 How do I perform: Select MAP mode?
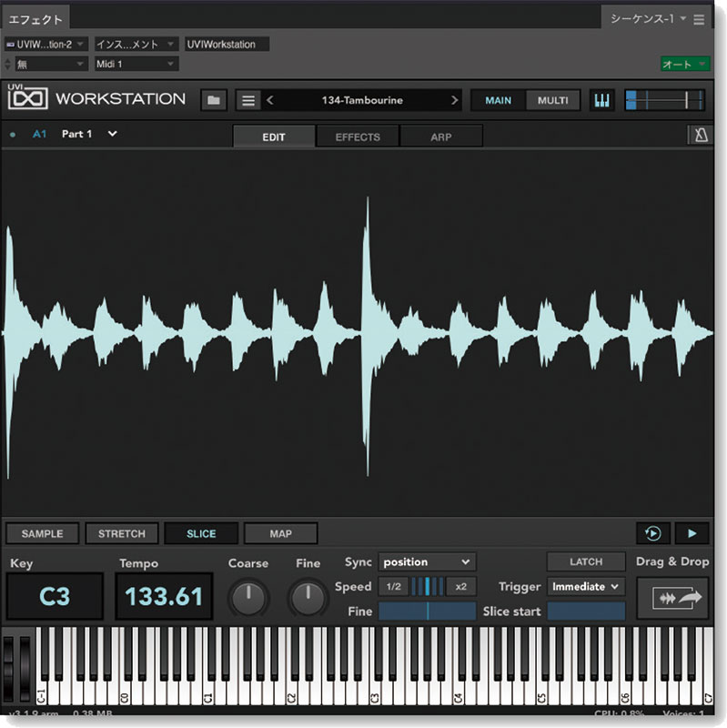281,533
